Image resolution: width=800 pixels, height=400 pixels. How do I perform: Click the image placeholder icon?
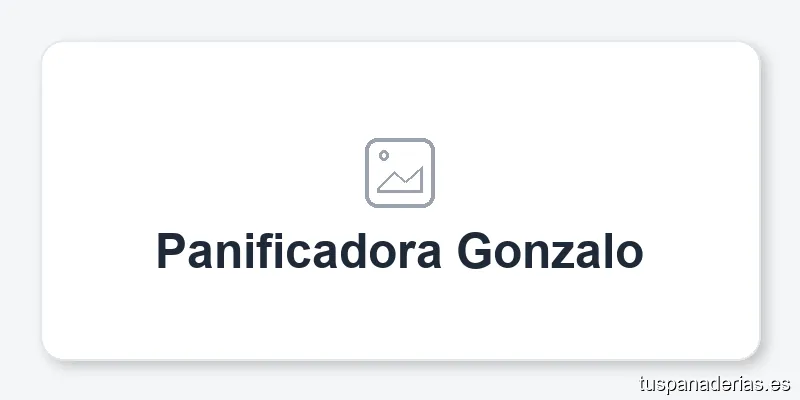pos(400,173)
